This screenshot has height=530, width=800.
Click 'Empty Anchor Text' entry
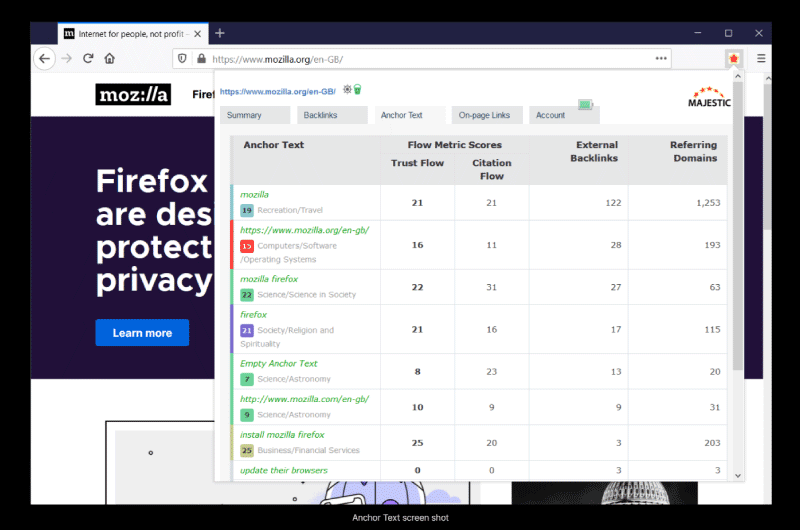(279, 363)
